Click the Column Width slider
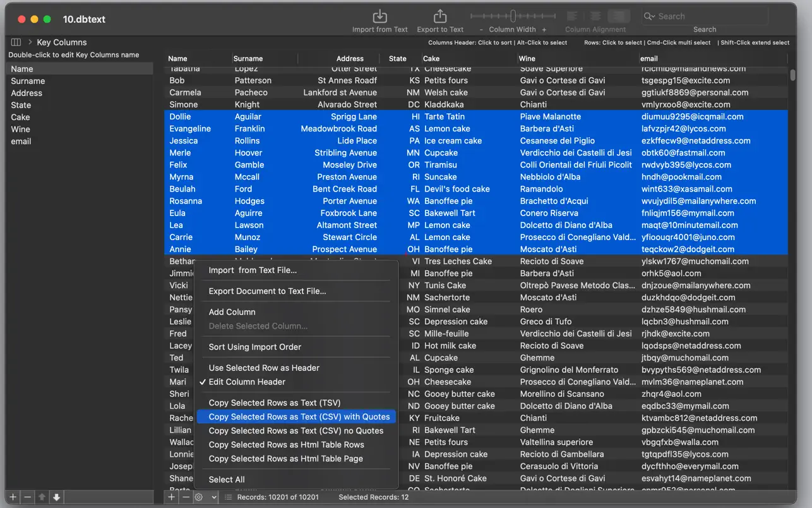 (x=513, y=16)
